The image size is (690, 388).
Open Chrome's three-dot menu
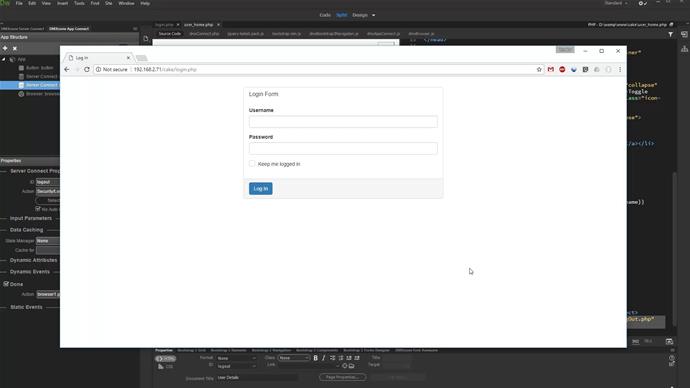pyautogui.click(x=620, y=70)
